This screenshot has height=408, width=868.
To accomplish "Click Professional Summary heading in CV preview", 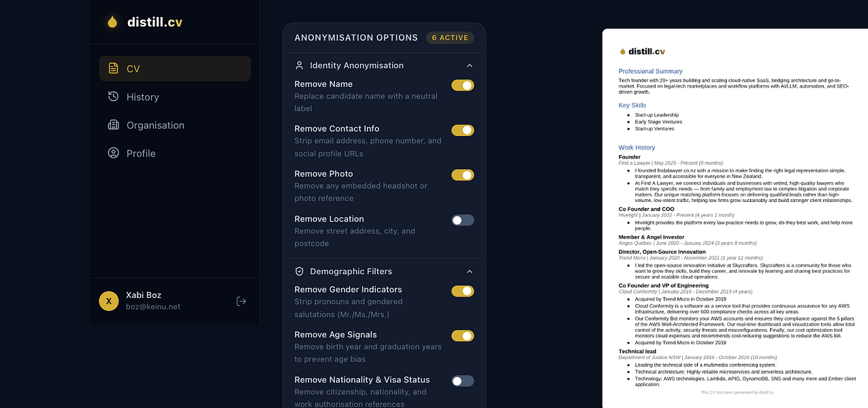I will 650,71.
